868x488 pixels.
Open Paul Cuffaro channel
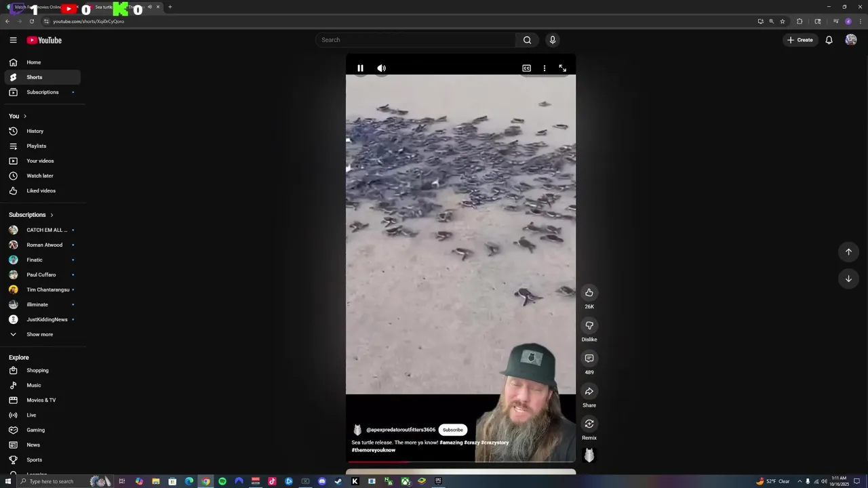click(x=43, y=274)
